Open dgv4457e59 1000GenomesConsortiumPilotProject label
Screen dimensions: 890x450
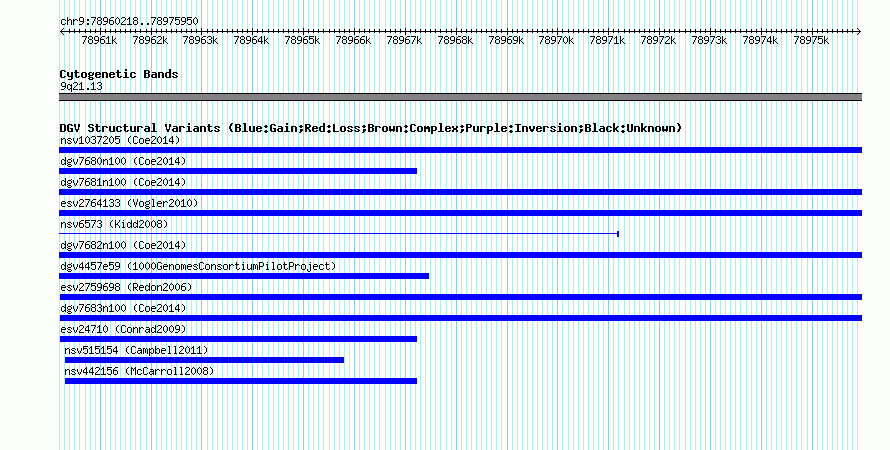198,266
